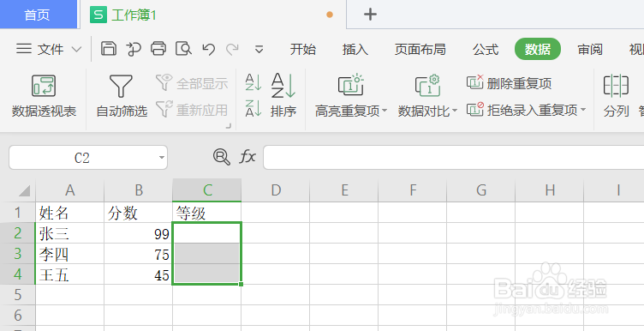This screenshot has height=331, width=644.
Task: Switch to the 公式 ribbon tab
Action: coord(486,50)
